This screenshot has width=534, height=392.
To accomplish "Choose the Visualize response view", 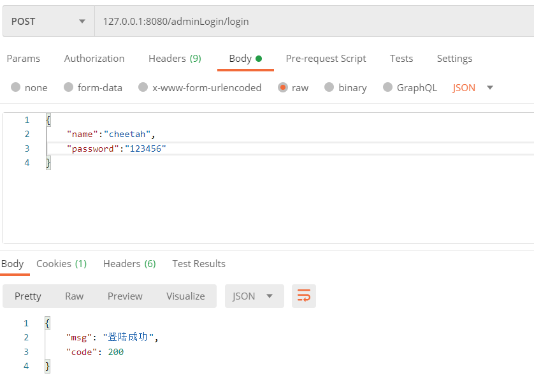I will [x=185, y=296].
